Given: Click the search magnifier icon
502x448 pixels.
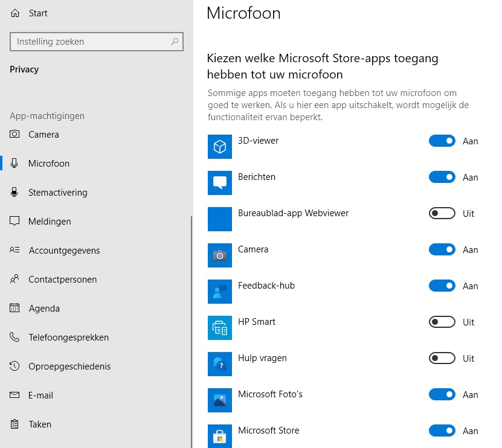Looking at the screenshot, I should [x=175, y=42].
